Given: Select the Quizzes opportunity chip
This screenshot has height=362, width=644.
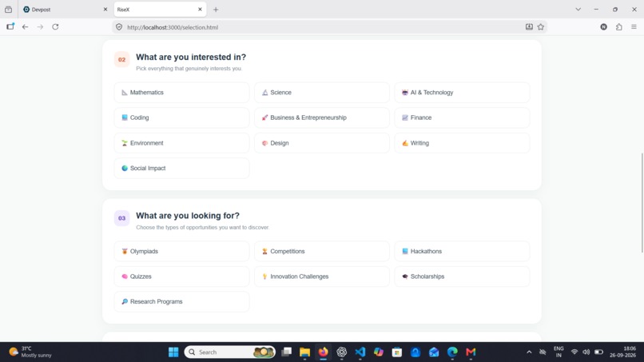Looking at the screenshot, I should pyautogui.click(x=181, y=276).
